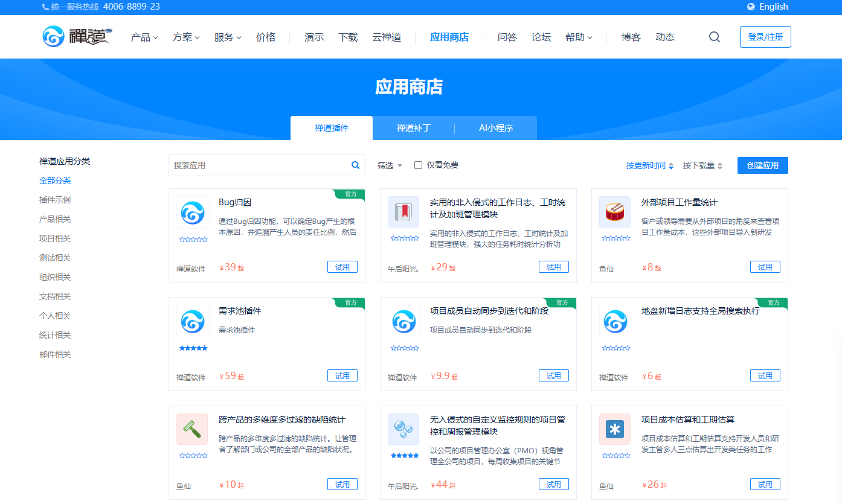Open 问答 from the top menu

click(507, 37)
